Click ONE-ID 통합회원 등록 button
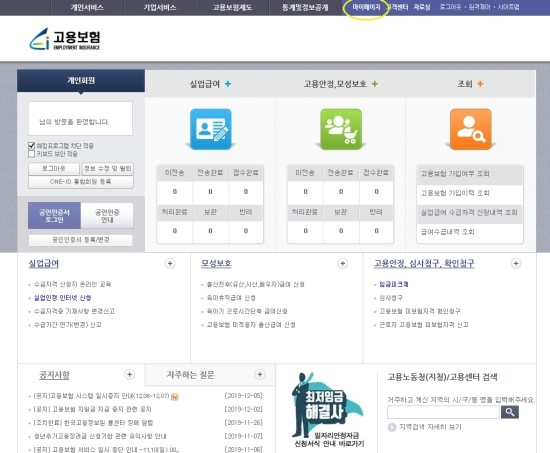This screenshot has height=453, width=550. 81,182
